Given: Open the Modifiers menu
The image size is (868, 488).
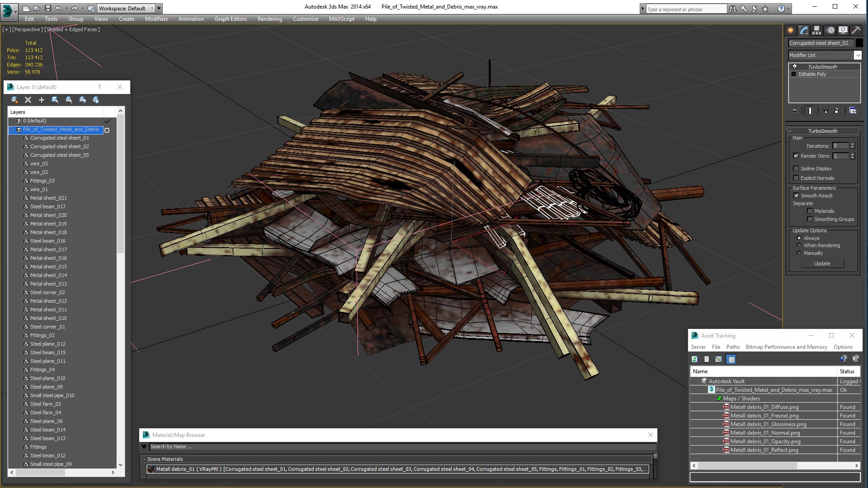Looking at the screenshot, I should (156, 19).
